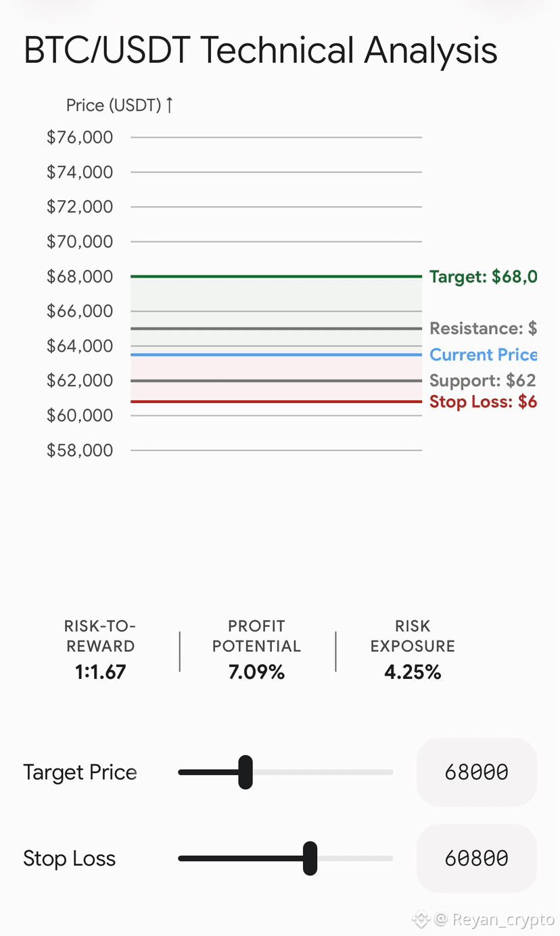The height and width of the screenshot is (936, 560).
Task: Click the Risk-to-Reward 1:1.67 stat
Action: pyautogui.click(x=100, y=649)
